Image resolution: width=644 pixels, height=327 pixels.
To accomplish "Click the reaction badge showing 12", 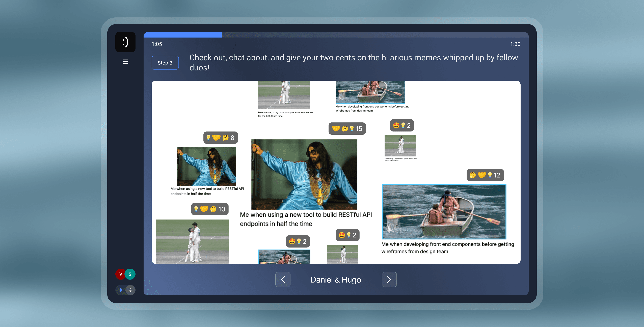I will (x=485, y=175).
